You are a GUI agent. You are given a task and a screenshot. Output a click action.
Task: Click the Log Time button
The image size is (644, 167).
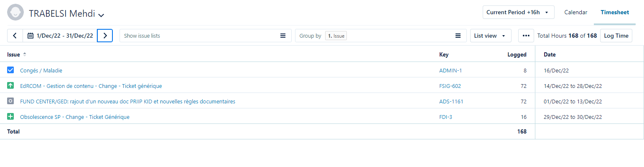pos(616,36)
